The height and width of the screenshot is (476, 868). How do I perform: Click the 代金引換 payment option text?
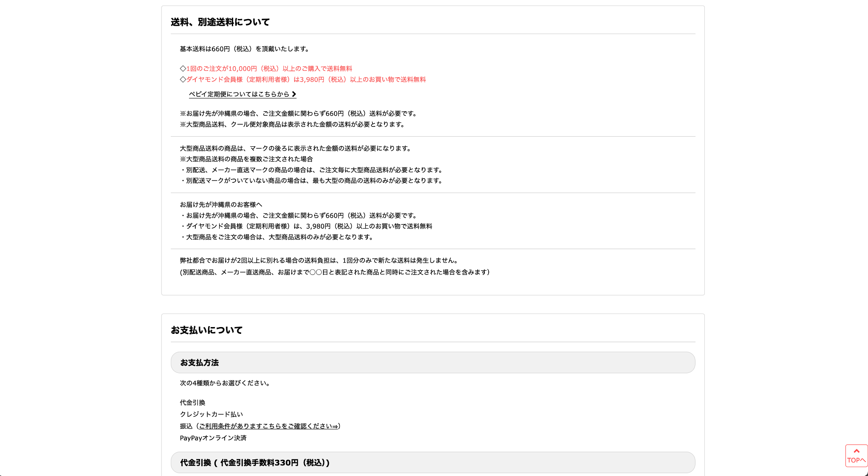tap(192, 403)
